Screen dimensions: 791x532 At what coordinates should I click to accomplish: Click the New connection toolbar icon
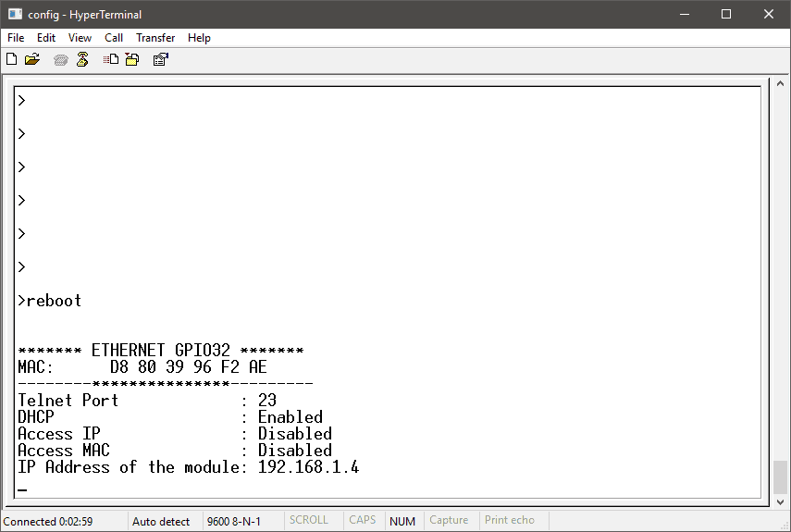point(12,59)
